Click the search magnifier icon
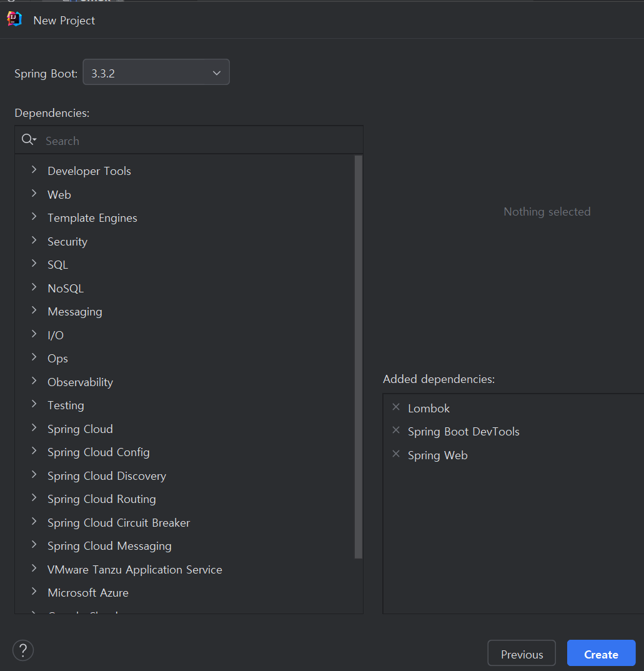This screenshot has width=644, height=671. click(29, 139)
